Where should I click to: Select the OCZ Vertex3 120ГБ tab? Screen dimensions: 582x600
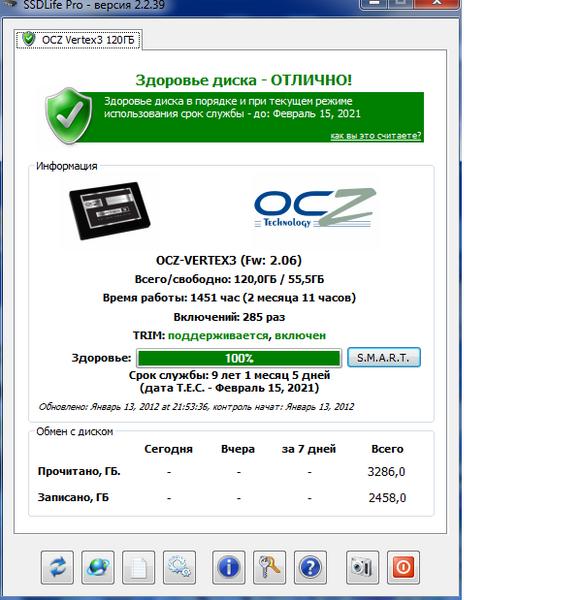coord(79,40)
